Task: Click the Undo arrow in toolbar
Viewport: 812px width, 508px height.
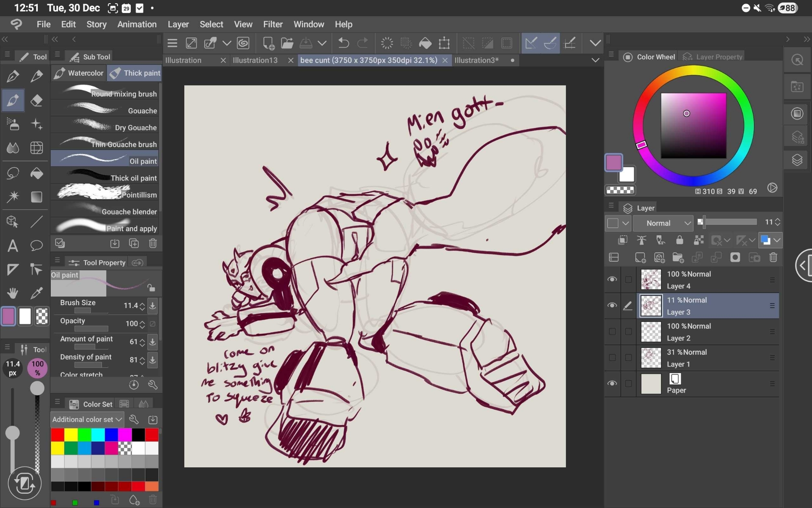Action: point(343,43)
